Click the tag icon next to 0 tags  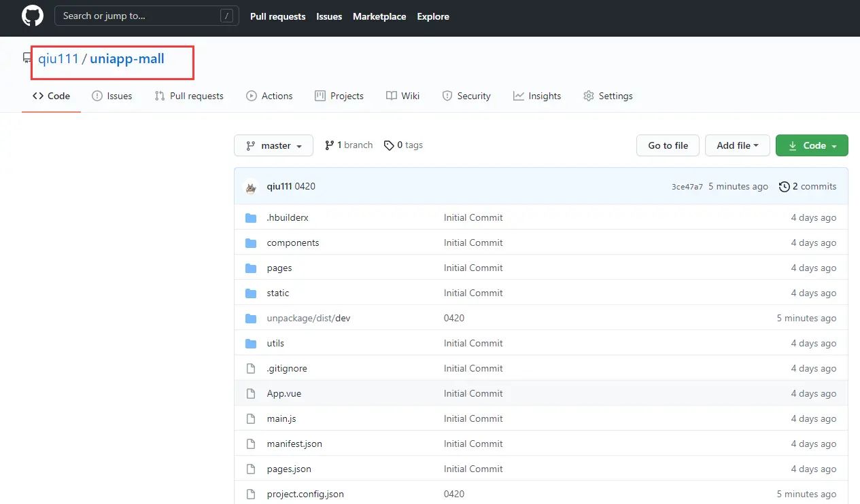click(x=389, y=145)
